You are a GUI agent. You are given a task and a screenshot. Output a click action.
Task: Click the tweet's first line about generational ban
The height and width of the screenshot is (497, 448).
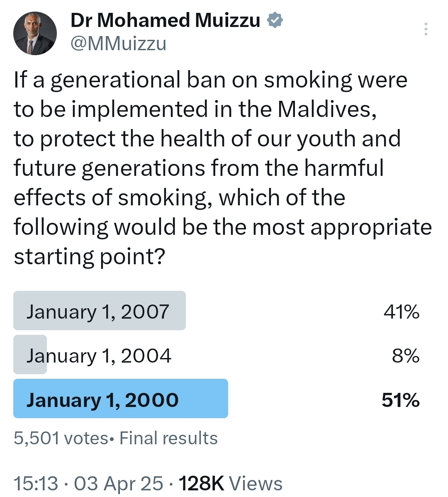click(211, 80)
